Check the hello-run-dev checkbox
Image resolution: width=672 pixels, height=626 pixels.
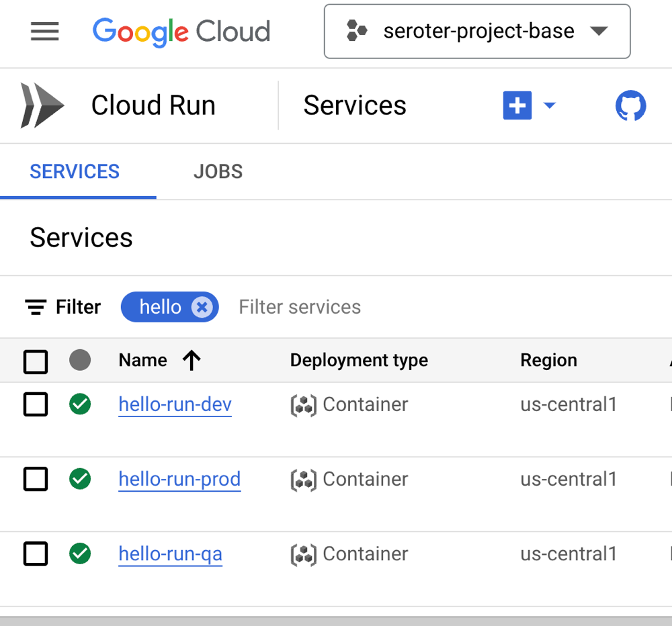point(36,404)
